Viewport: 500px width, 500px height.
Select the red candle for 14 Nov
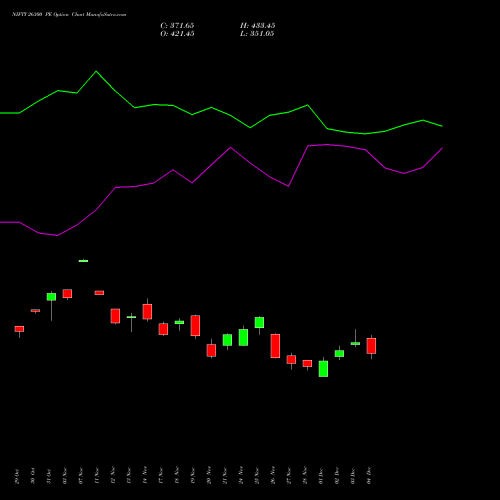click(x=147, y=312)
